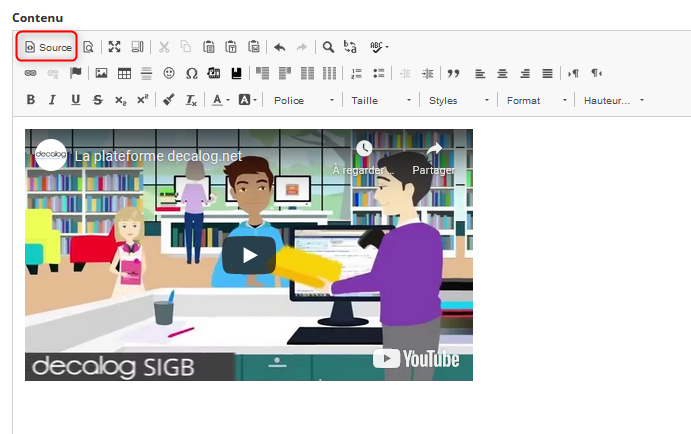The width and height of the screenshot is (691, 434).
Task: Insert a smiley emoticon
Action: point(169,73)
